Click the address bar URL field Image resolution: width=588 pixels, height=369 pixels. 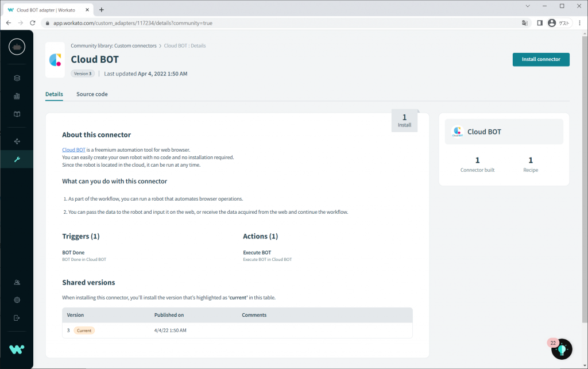coord(133,23)
